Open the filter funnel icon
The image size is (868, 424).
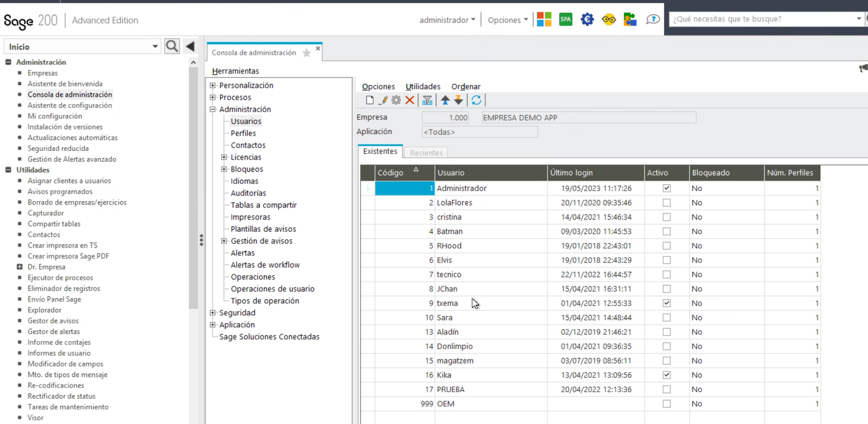[427, 100]
